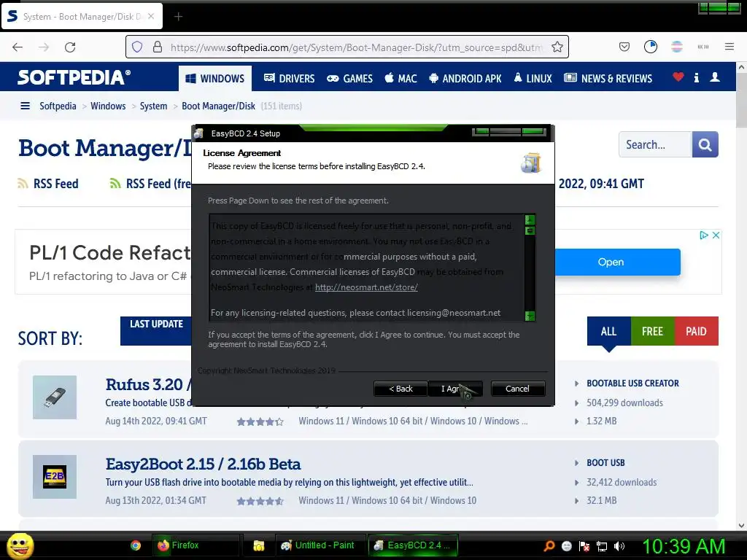This screenshot has height=560, width=747.
Task: Close the System - Boot Manager tab
Action: 151,16
